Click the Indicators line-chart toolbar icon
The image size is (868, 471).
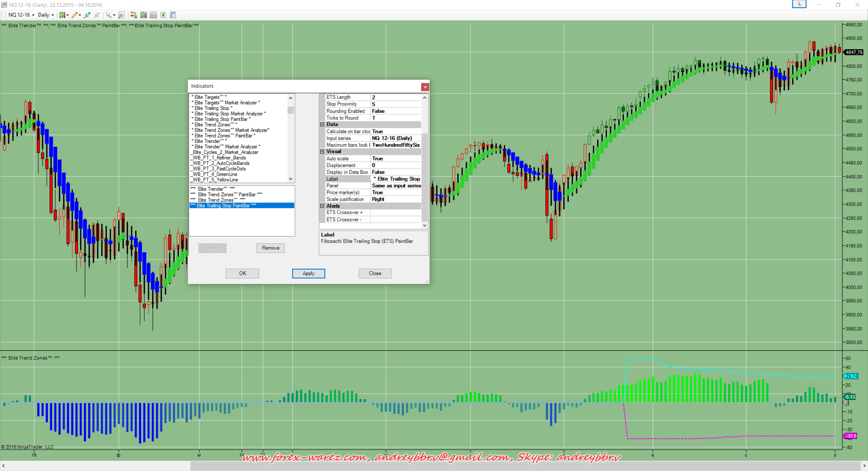point(154,15)
